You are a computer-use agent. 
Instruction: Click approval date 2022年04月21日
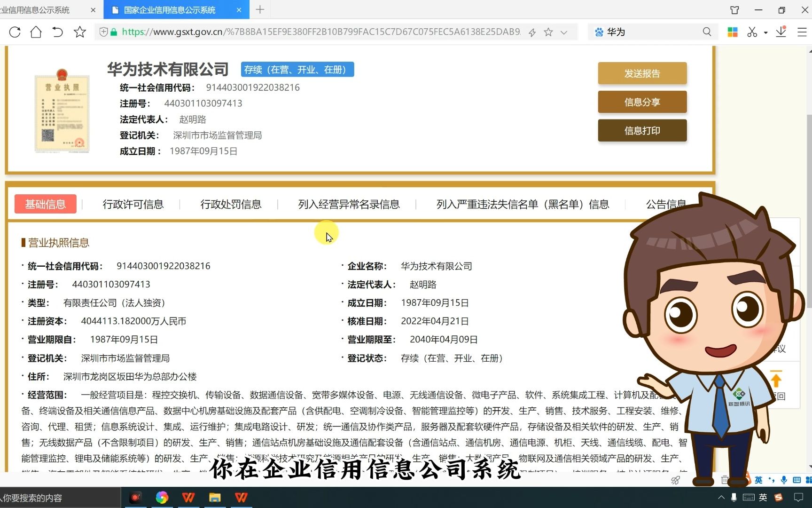[x=435, y=321]
